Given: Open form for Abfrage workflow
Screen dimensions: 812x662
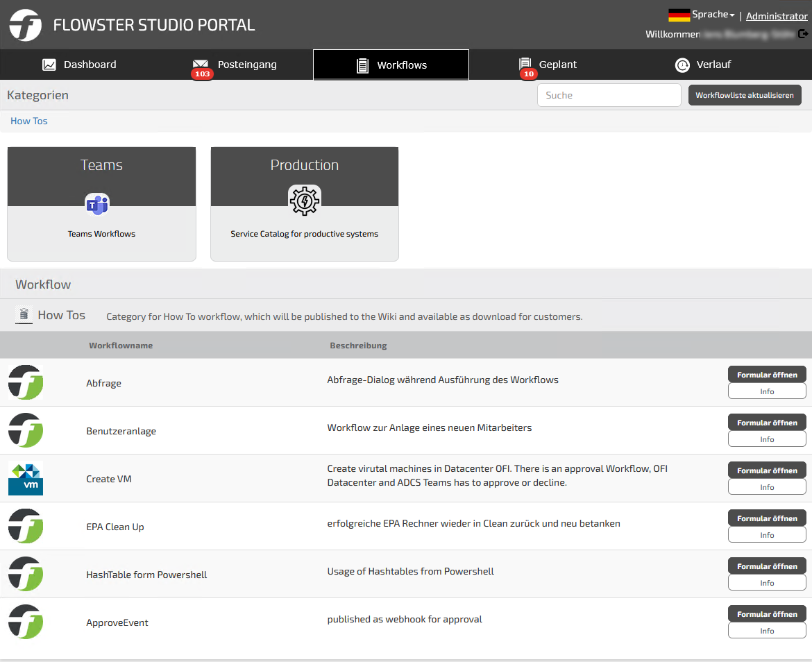Looking at the screenshot, I should [x=767, y=375].
